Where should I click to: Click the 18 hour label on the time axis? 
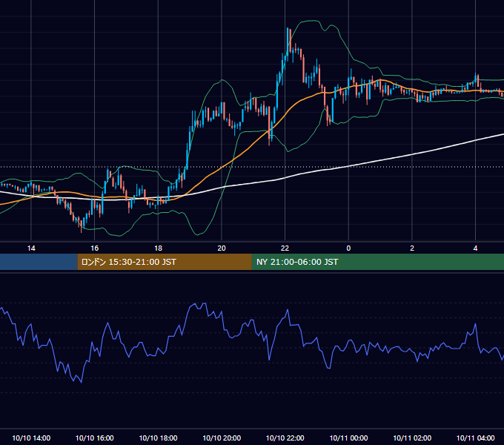coord(158,248)
